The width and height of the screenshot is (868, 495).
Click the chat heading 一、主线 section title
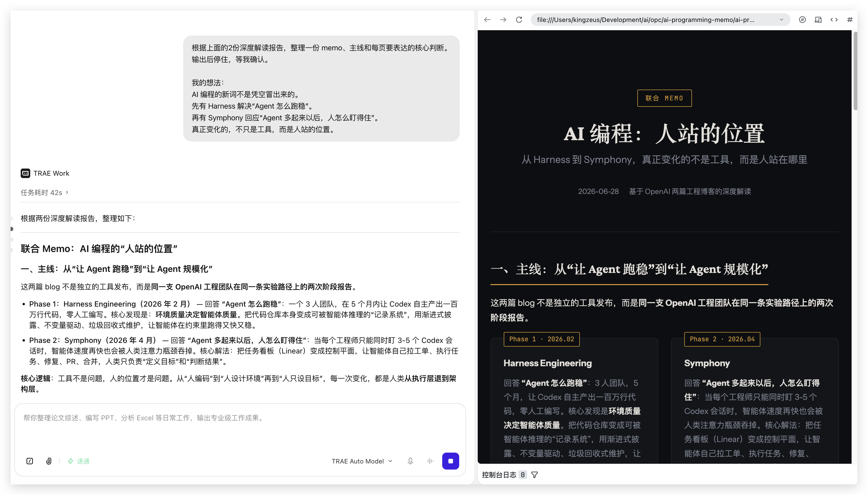tap(117, 269)
